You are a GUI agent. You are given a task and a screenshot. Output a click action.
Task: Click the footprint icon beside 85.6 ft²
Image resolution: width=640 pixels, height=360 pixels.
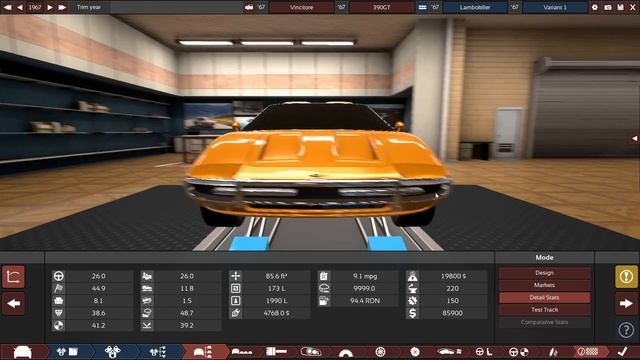[236, 276]
